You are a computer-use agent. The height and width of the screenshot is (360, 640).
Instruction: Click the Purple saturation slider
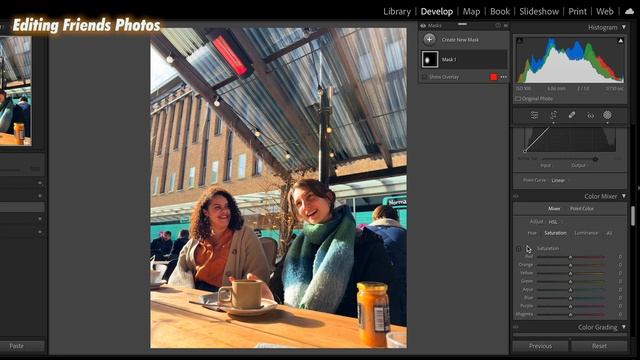[571, 306]
